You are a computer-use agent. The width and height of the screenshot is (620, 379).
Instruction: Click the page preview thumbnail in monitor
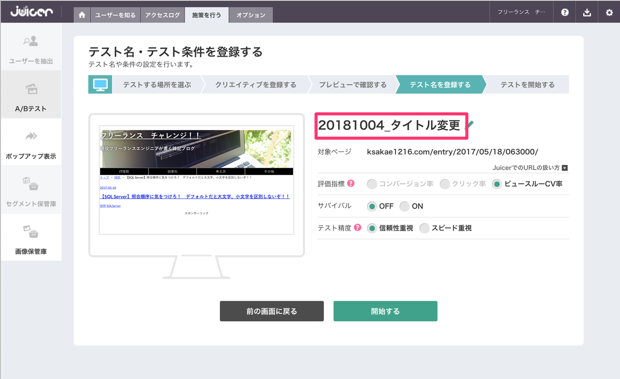197,180
